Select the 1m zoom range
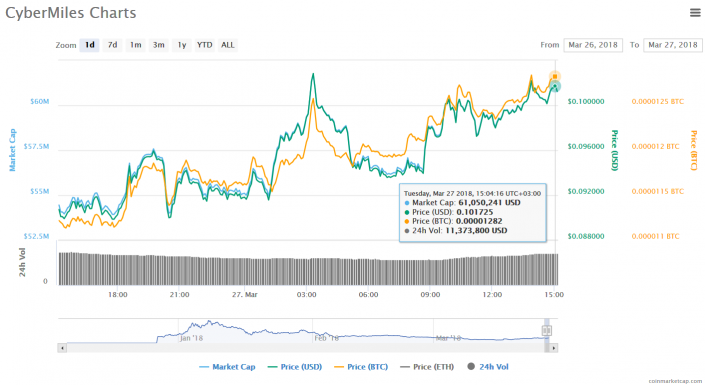 tap(135, 45)
